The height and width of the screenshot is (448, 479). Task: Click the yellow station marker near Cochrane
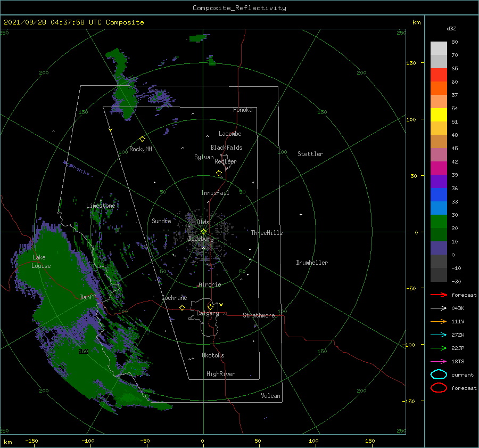(x=183, y=308)
